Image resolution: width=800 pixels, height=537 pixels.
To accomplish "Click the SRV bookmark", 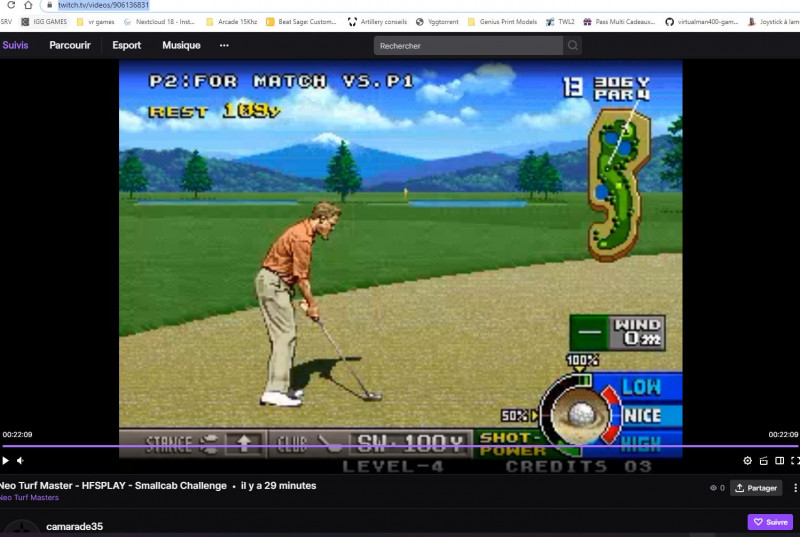I will click(6, 22).
